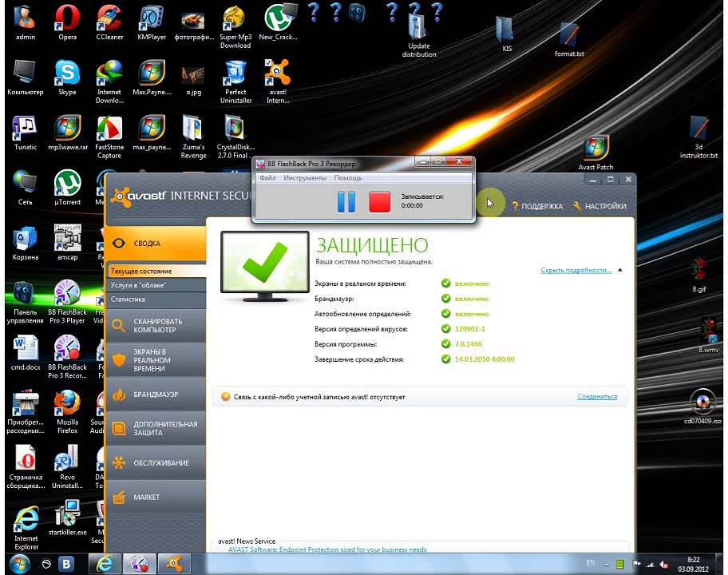Open the СВОДКА section in avast
This screenshot has height=575, width=728.
(x=155, y=243)
